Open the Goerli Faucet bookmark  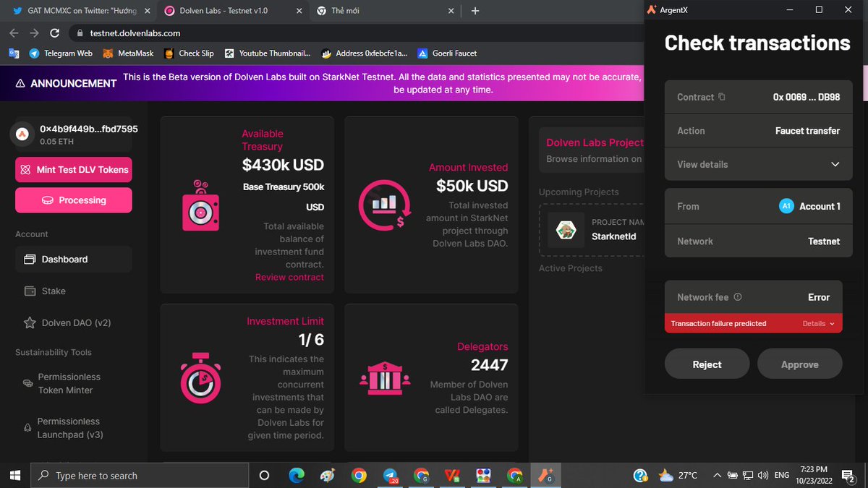tap(447, 53)
